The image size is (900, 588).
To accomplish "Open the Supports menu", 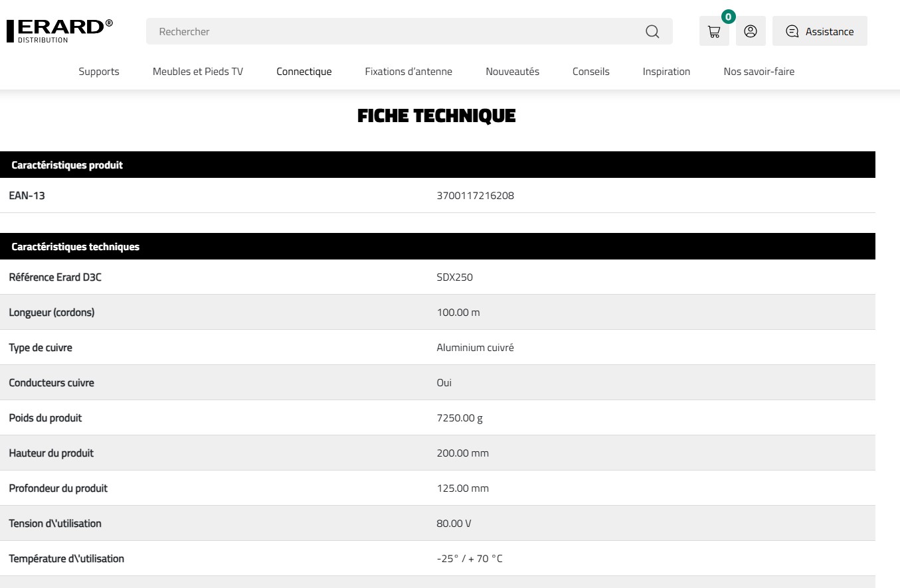I will [99, 72].
